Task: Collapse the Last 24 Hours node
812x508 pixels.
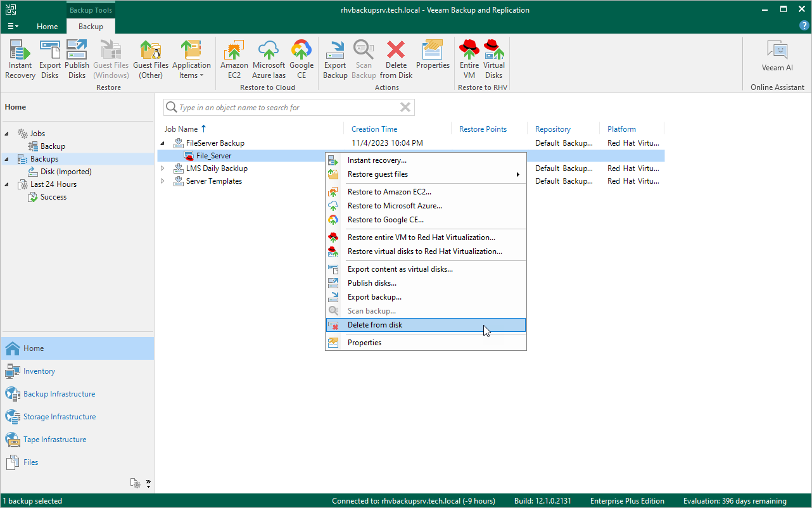Action: tap(7, 184)
